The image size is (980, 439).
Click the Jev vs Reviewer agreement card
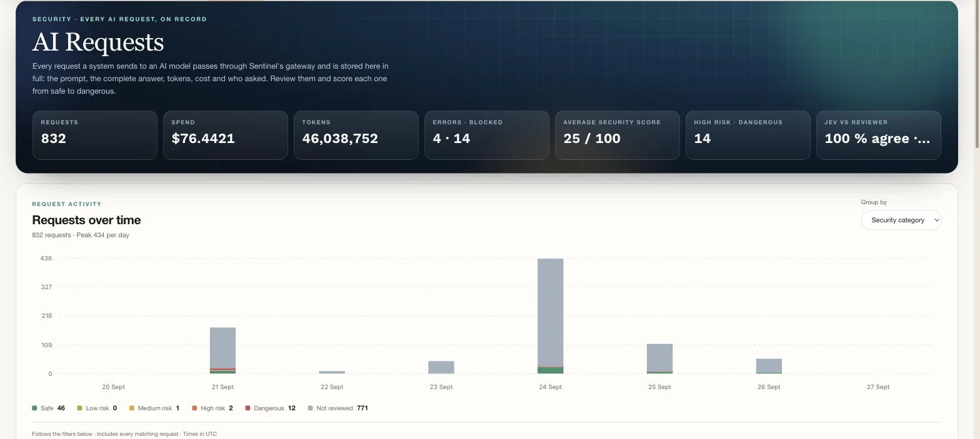point(879,135)
